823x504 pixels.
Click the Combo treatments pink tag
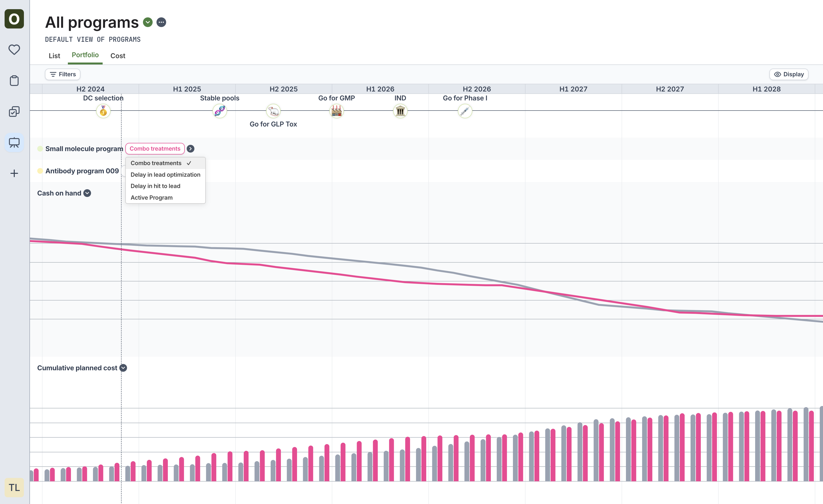tap(155, 148)
